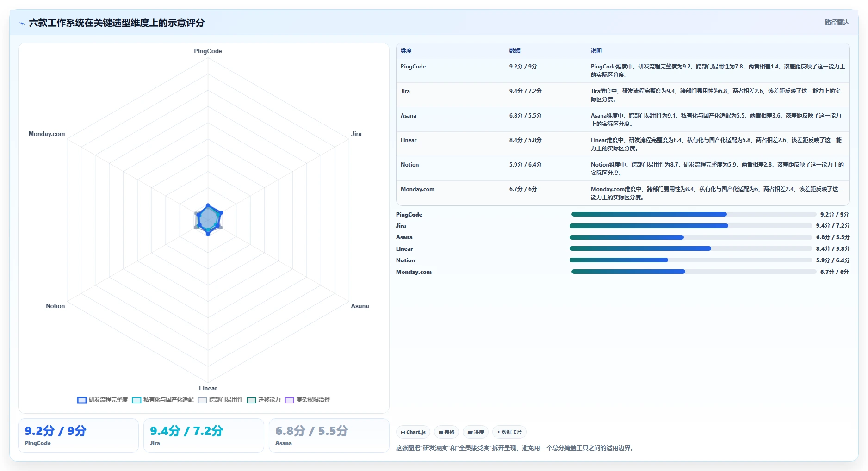
Task: Click the 进度 chip
Action: (476, 432)
